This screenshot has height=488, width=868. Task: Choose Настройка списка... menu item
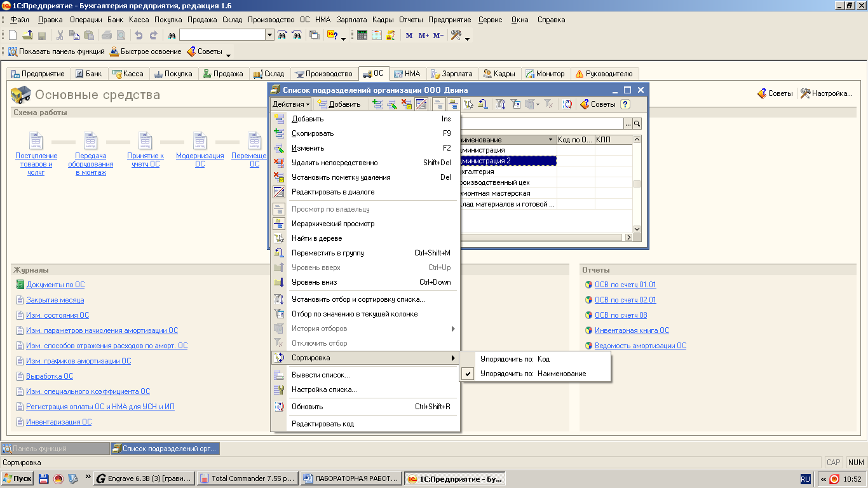tap(365, 390)
